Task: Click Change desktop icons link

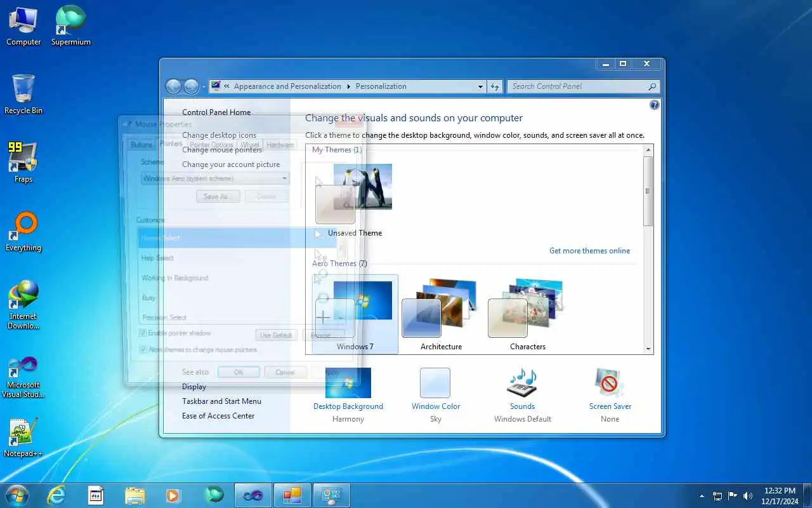Action: (x=219, y=135)
